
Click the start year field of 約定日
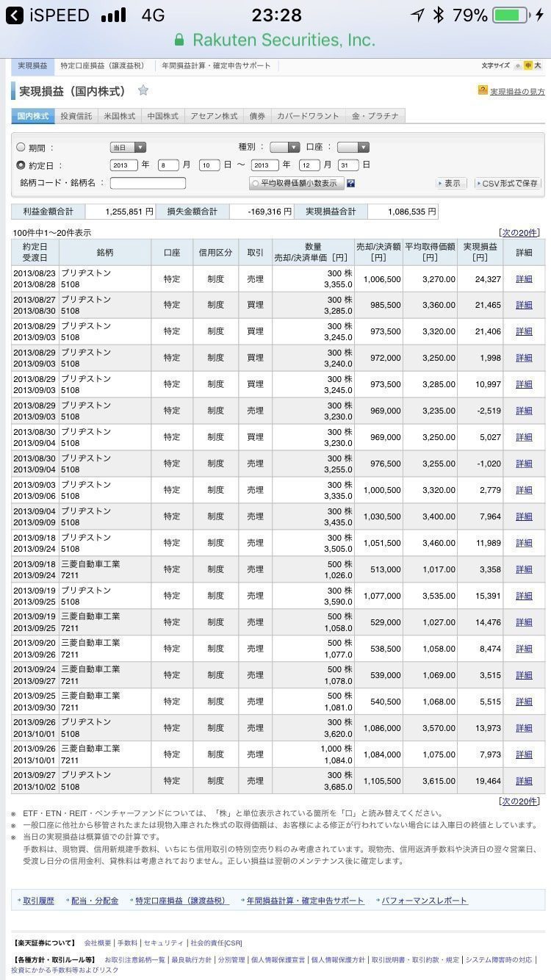123,165
